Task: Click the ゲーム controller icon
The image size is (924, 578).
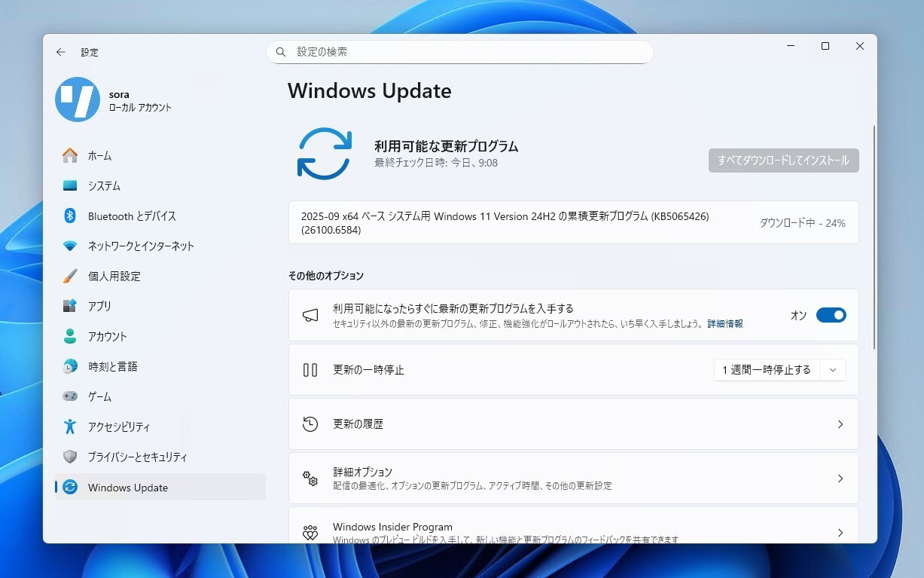Action: (x=70, y=396)
